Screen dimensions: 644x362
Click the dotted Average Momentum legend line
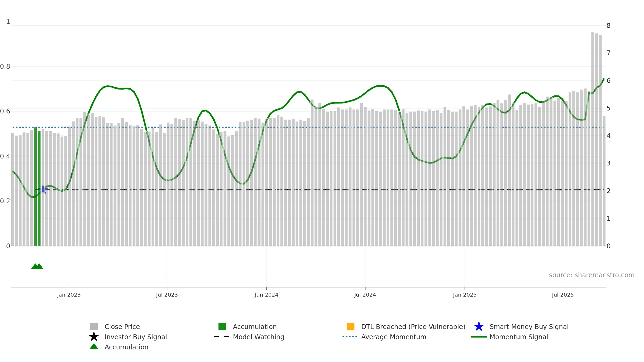pyautogui.click(x=350, y=337)
